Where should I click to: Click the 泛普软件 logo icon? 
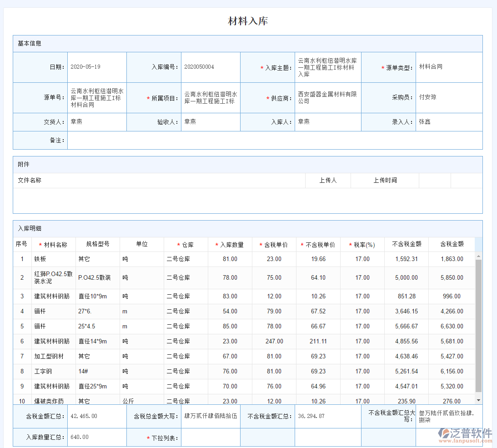pos(443,433)
